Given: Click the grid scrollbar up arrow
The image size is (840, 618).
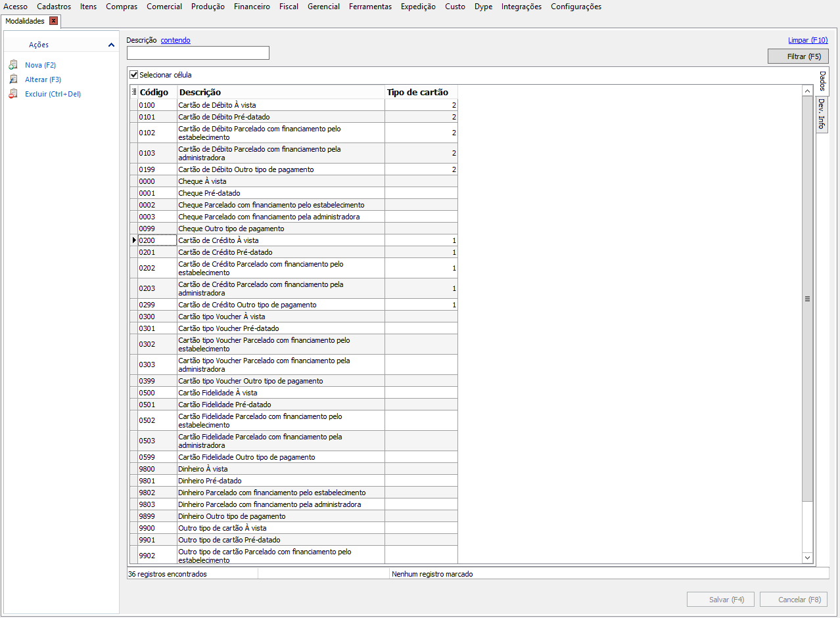Looking at the screenshot, I should pos(808,91).
